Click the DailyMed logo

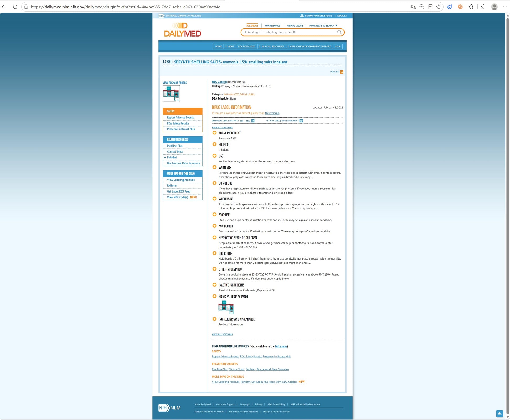click(x=182, y=30)
